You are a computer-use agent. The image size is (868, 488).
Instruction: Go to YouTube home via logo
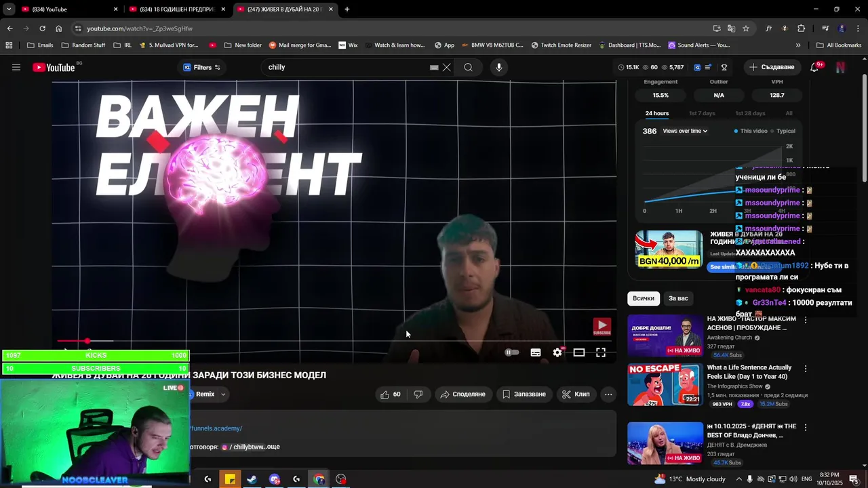pos(54,67)
